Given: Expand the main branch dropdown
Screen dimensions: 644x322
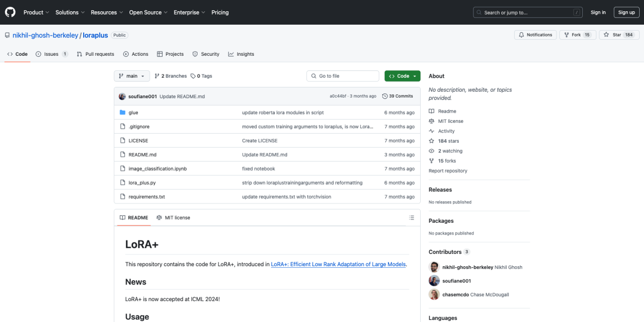Looking at the screenshot, I should pos(131,76).
